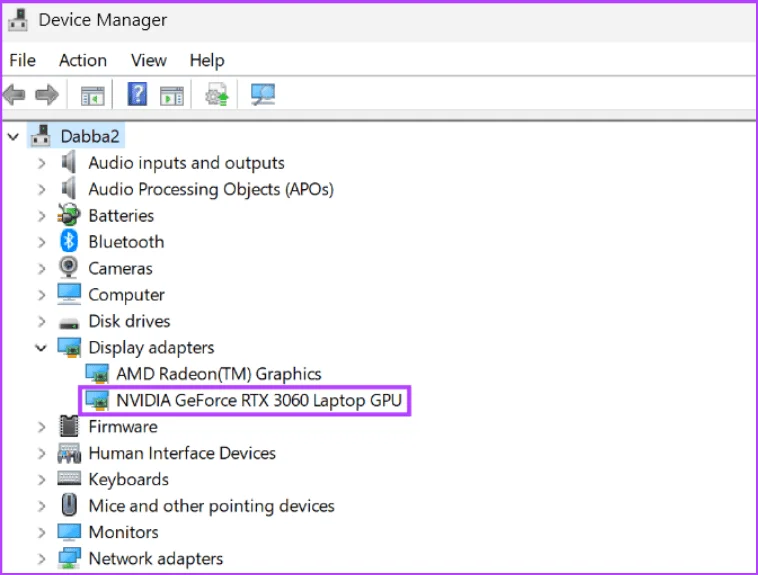Open the File menu

pyautogui.click(x=22, y=60)
